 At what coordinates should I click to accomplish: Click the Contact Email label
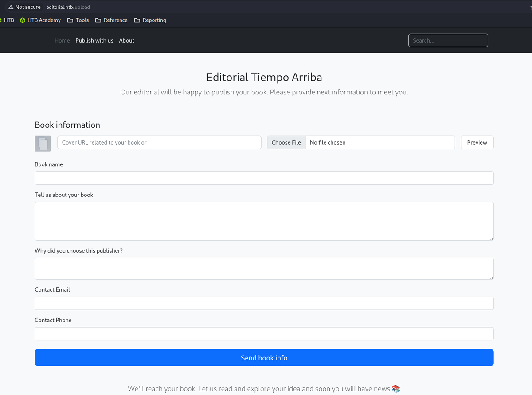(x=52, y=289)
